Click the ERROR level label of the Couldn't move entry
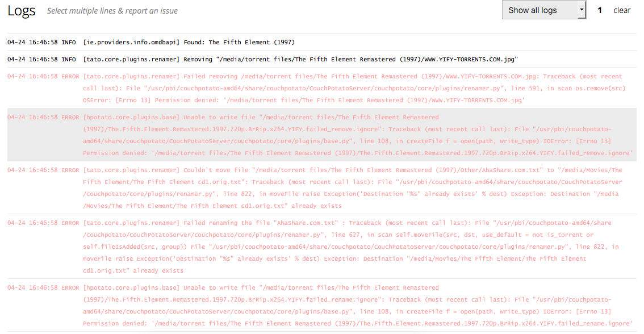The image size is (644, 334). (x=70, y=170)
